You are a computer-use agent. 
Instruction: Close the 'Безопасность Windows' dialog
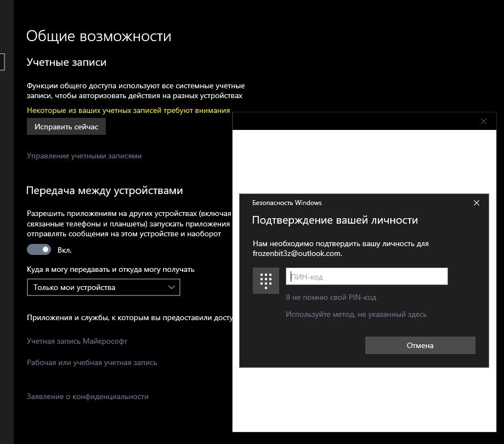point(477,203)
